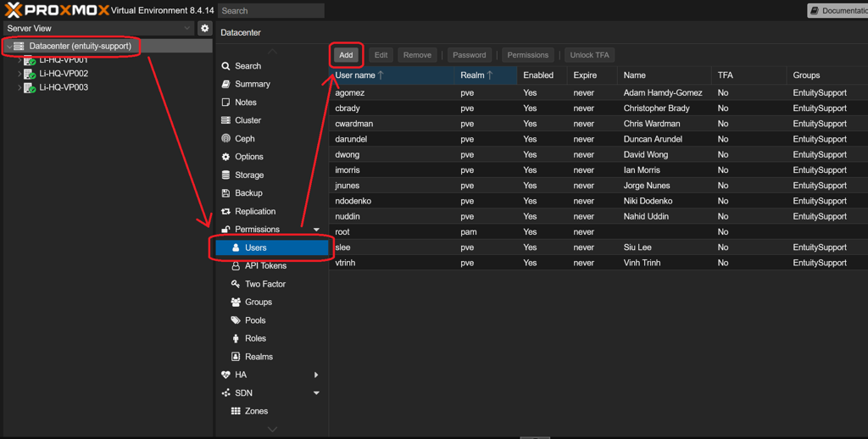Viewport: 868px width, 439px height.
Task: Click the Backup floppy disk icon
Action: [x=225, y=193]
